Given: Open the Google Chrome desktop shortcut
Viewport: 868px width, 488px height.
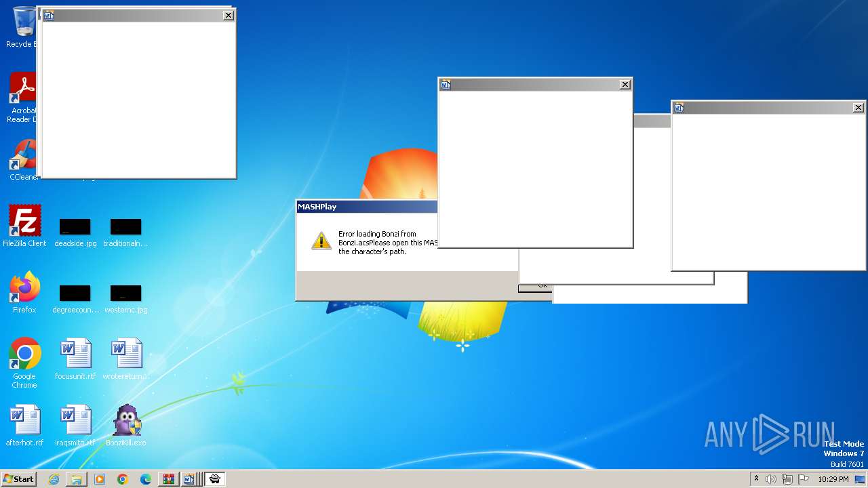Looking at the screenshot, I should [24, 363].
